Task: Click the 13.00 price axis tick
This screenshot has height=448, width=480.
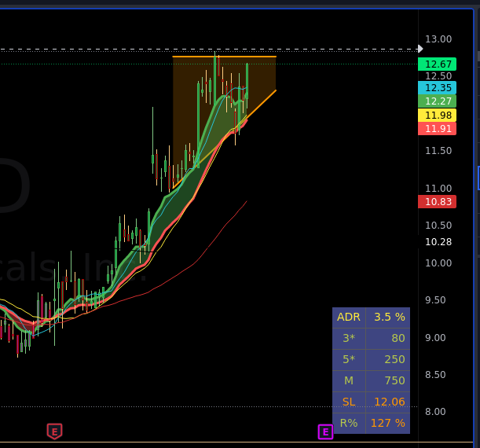Action: point(438,39)
